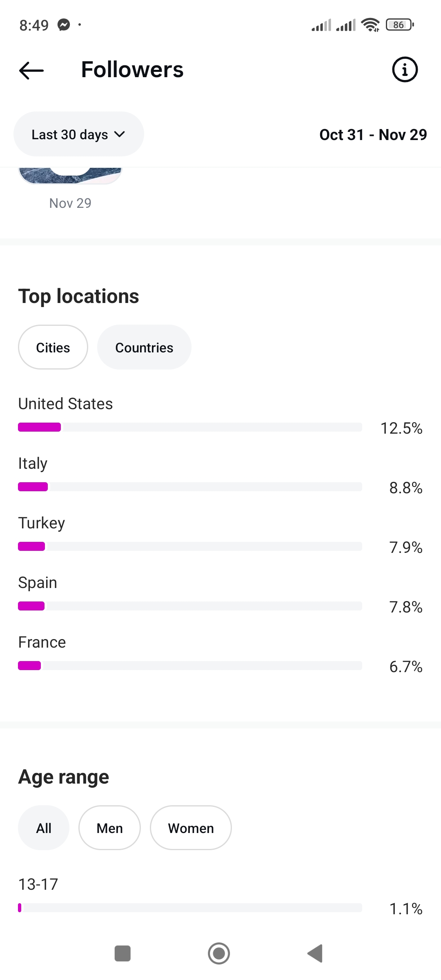This screenshot has width=441, height=980.
Task: Filter age range by Men
Action: [109, 828]
